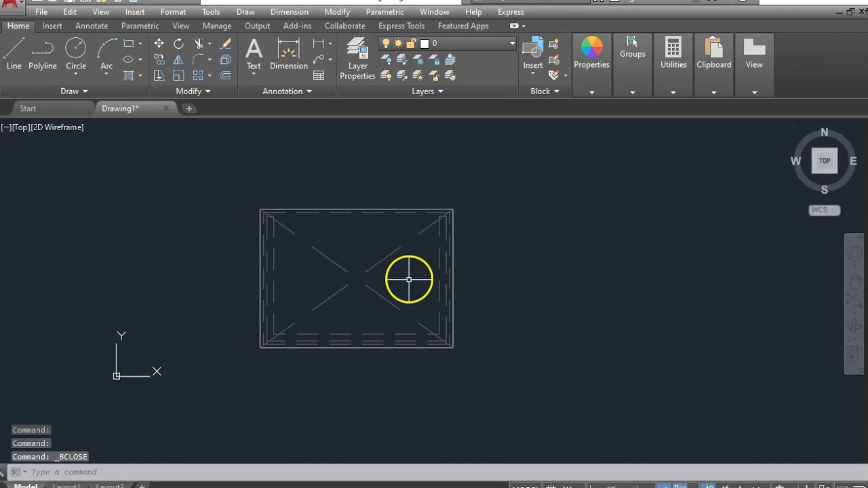Select the Line drawing tool

14,54
